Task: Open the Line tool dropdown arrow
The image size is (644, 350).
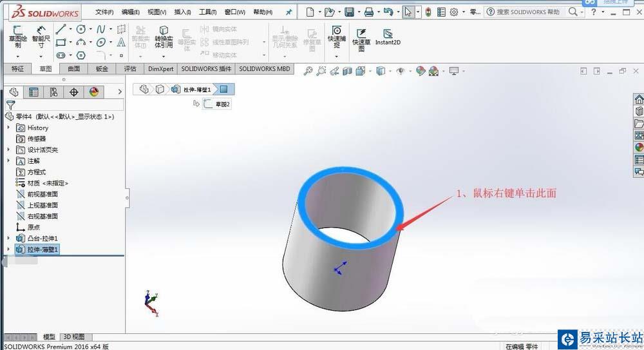Action: point(70,29)
